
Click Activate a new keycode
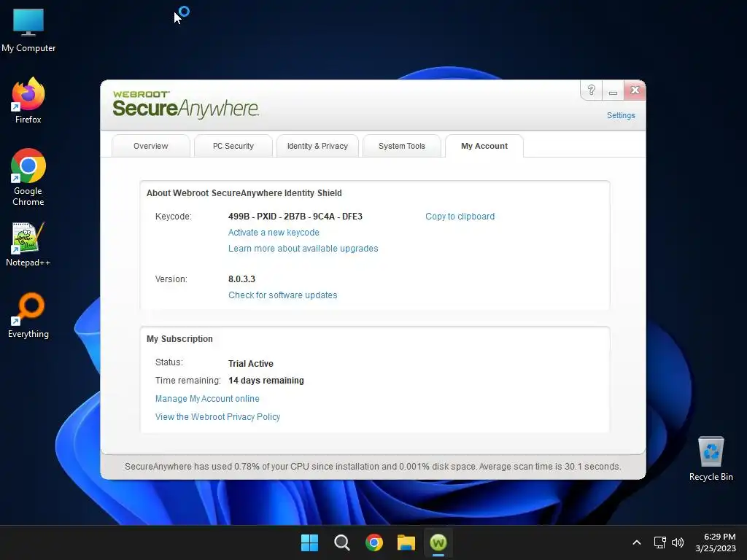[274, 233]
